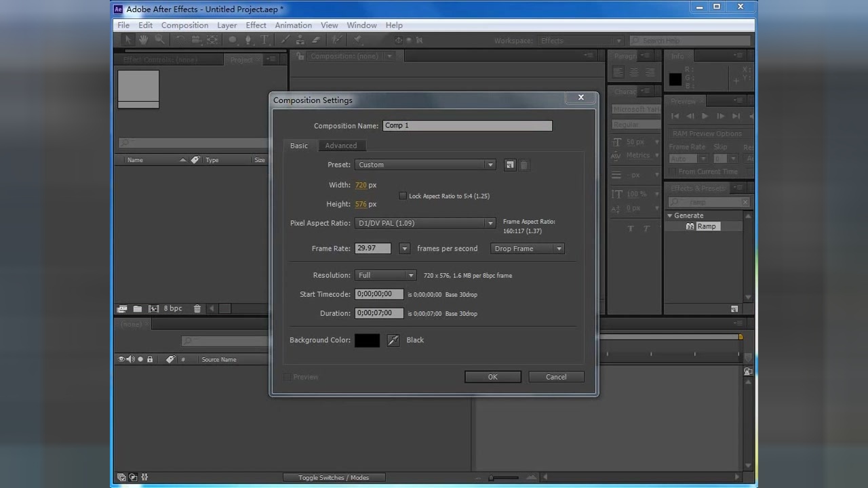Open the Composition (none) viewer dropdown

click(389, 56)
